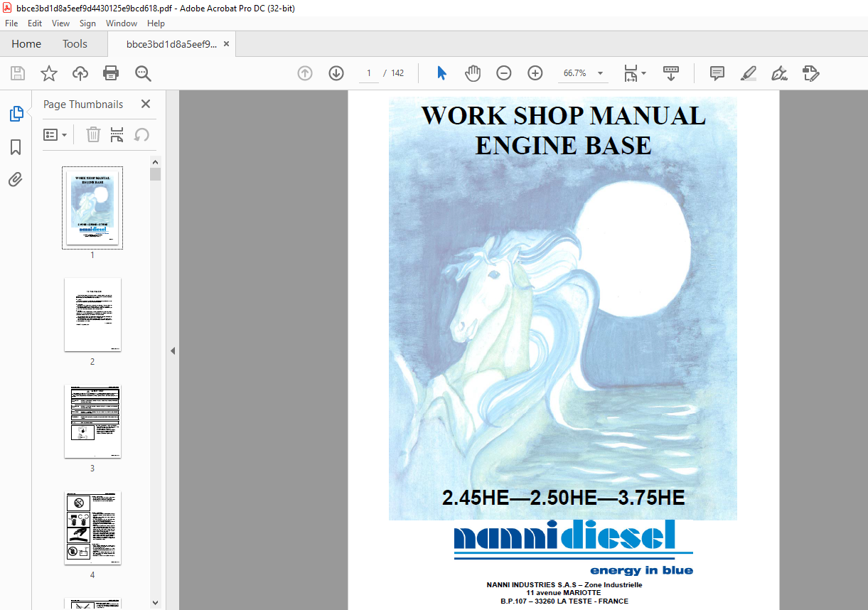Collapse the navigation pane arrow
This screenshot has width=868, height=610.
(x=172, y=351)
